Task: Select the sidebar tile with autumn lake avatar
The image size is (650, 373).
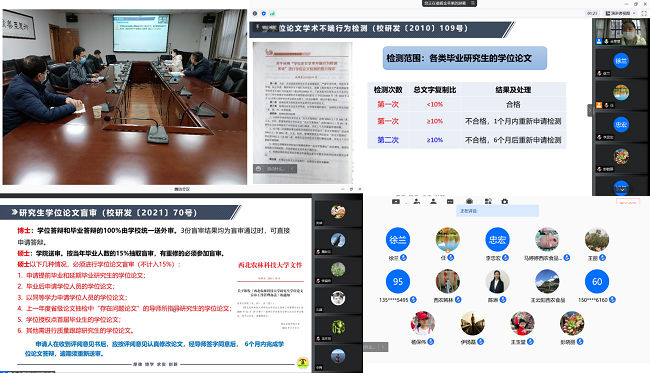Action: tap(621, 94)
